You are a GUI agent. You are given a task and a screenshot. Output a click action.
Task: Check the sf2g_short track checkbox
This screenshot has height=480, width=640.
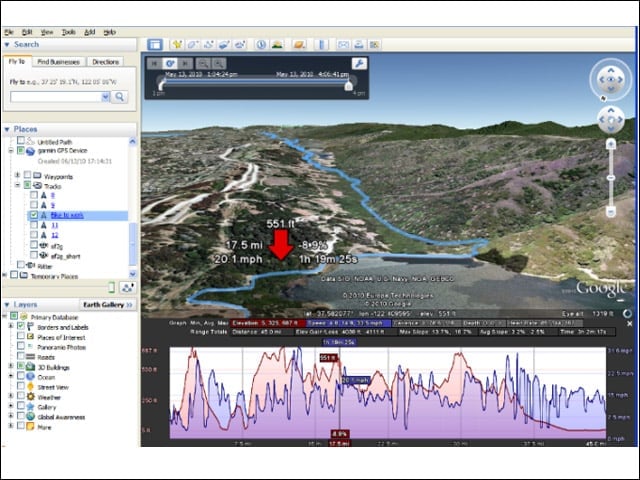[x=34, y=255]
